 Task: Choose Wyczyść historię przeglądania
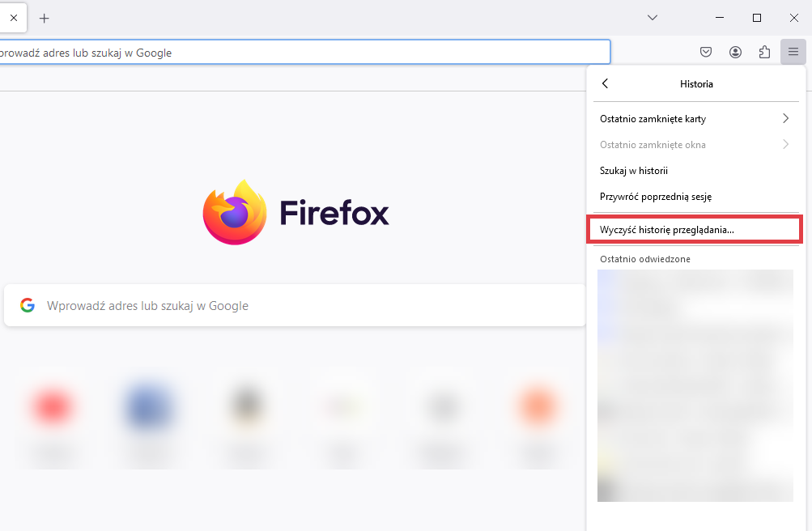click(695, 229)
